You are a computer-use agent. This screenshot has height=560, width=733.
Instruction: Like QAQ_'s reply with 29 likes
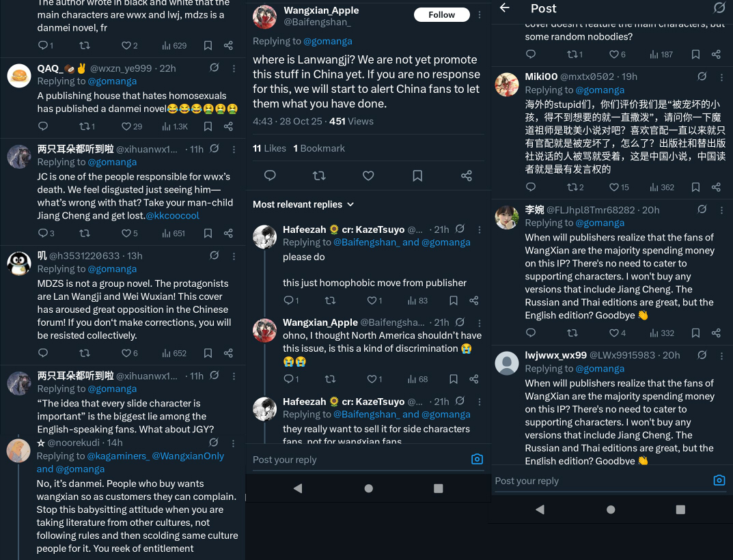(131, 126)
